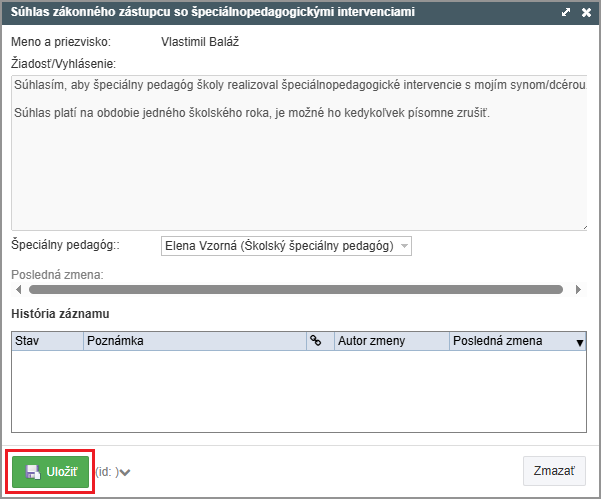Open the history table column menu arrow
The image size is (601, 499).
click(579, 342)
